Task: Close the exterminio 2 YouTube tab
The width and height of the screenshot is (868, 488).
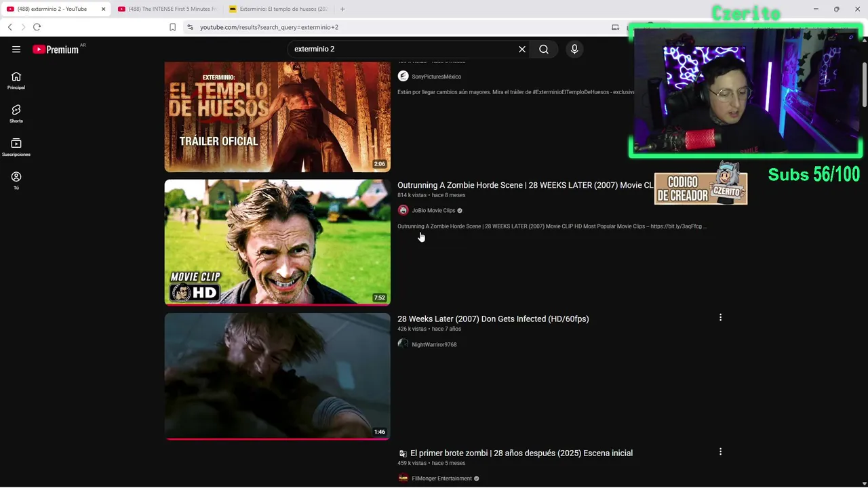Action: pos(103,9)
